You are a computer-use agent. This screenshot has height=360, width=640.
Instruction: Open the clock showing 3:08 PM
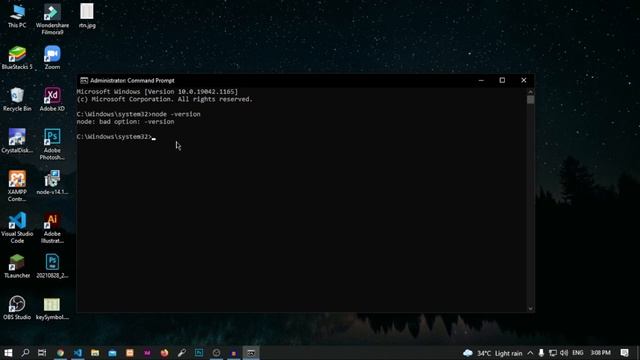point(600,353)
